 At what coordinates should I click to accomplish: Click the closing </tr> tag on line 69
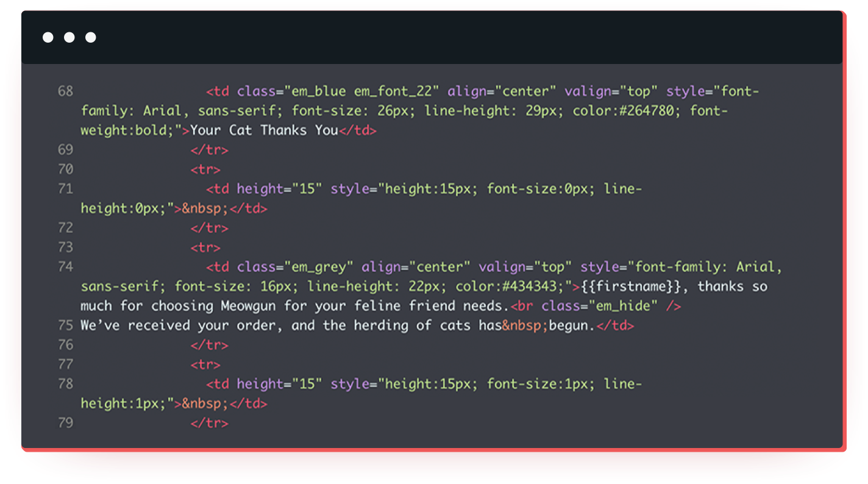[x=210, y=150]
